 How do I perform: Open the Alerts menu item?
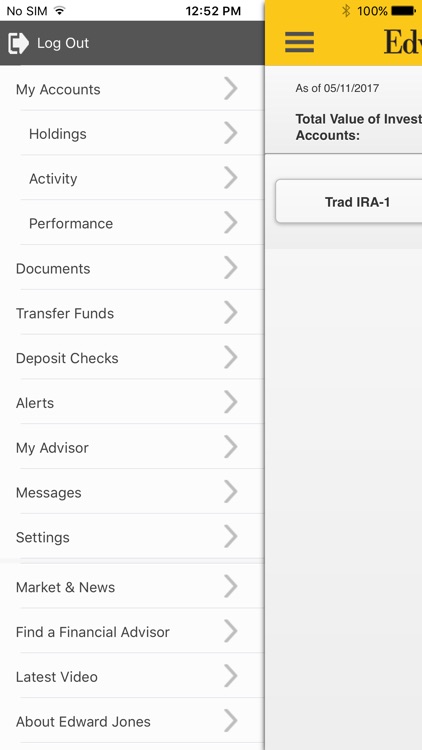(x=132, y=403)
